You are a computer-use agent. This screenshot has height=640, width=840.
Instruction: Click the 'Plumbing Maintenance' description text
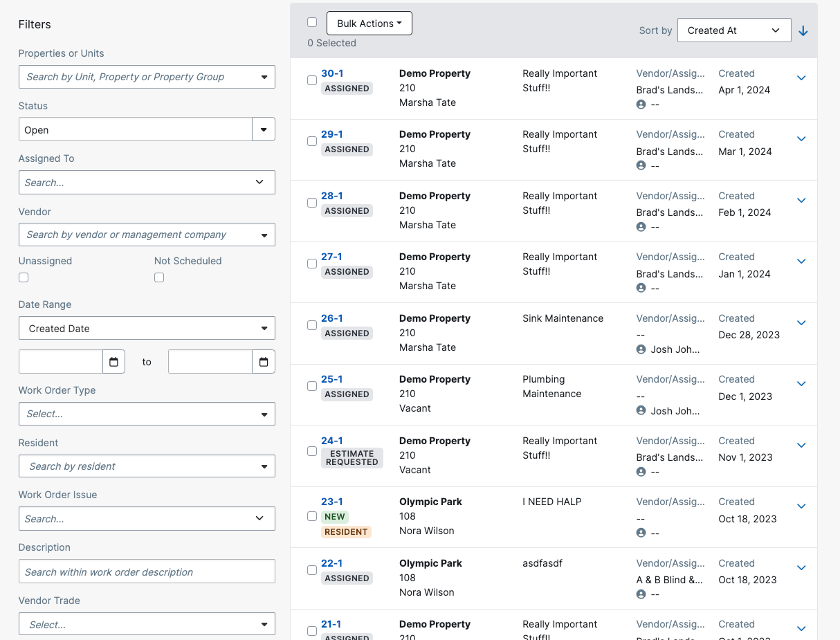pos(552,387)
